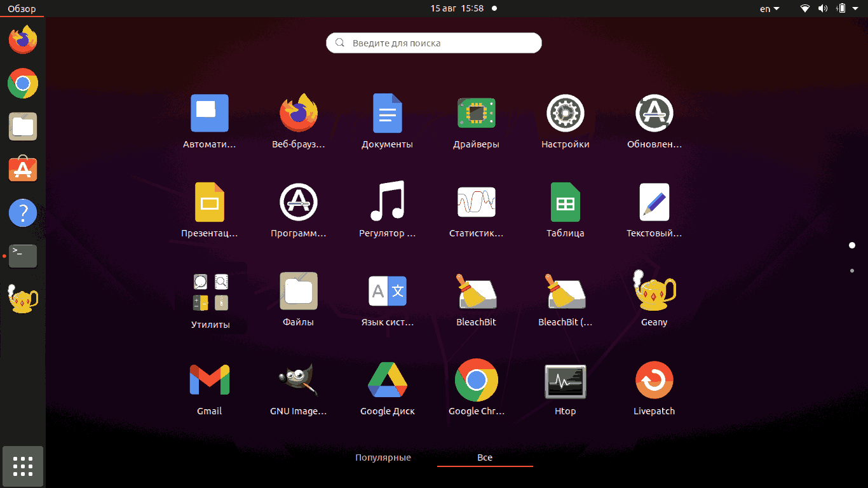The image size is (868, 488).
Task: Open the Help question mark in dock
Action: click(x=23, y=212)
